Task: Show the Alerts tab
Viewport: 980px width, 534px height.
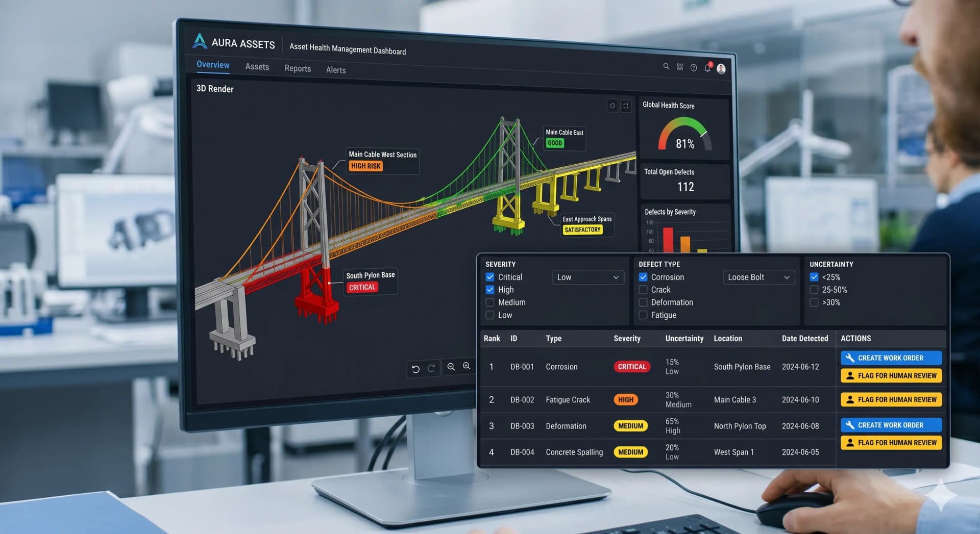Action: coord(336,70)
